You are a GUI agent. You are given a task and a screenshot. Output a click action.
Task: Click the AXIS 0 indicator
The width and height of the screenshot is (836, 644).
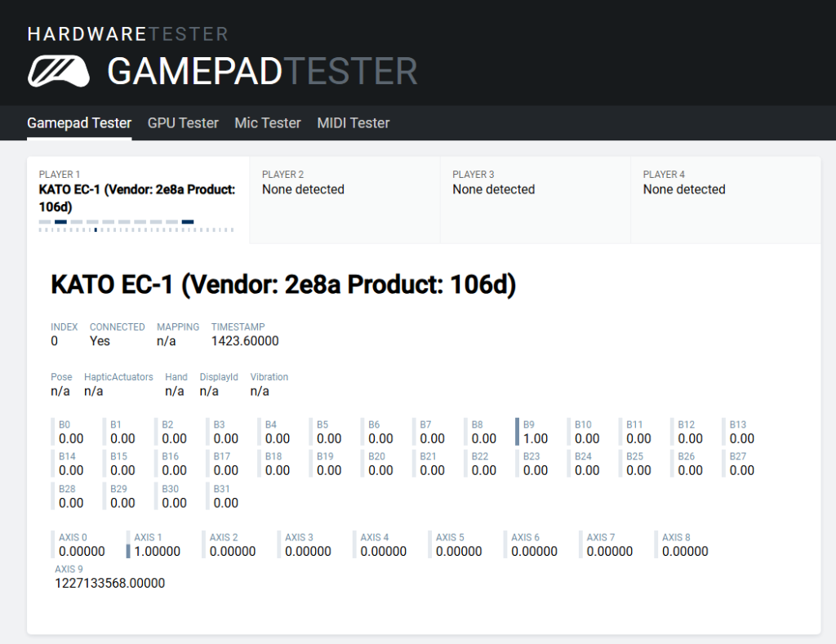[x=81, y=544]
